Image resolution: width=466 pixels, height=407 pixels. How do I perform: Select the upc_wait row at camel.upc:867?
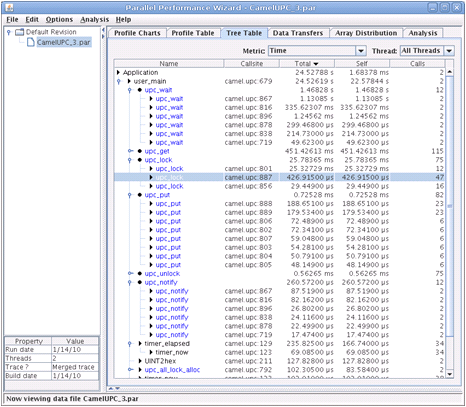point(279,99)
